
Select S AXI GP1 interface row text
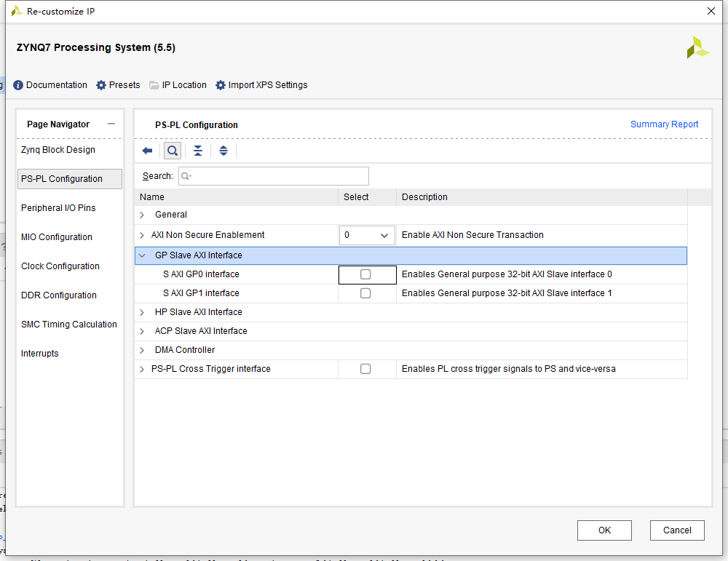point(201,293)
